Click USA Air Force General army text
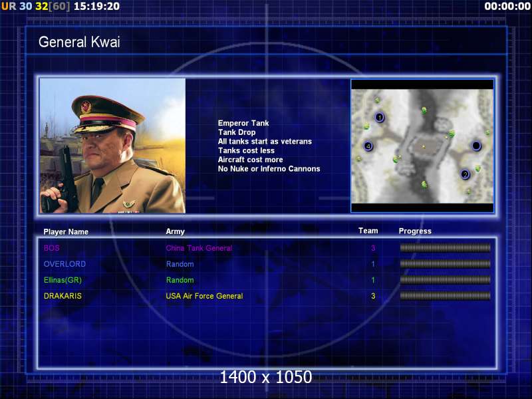This screenshot has height=399, width=532. pos(204,296)
